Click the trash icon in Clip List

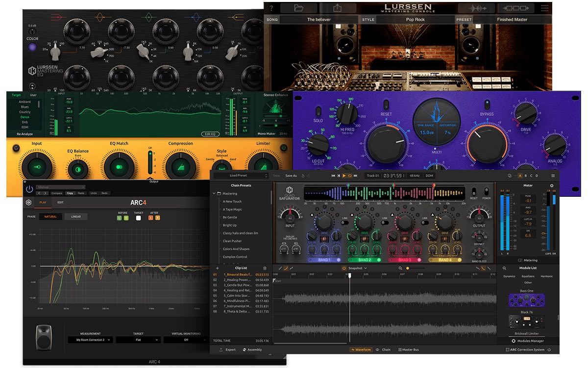click(x=265, y=268)
